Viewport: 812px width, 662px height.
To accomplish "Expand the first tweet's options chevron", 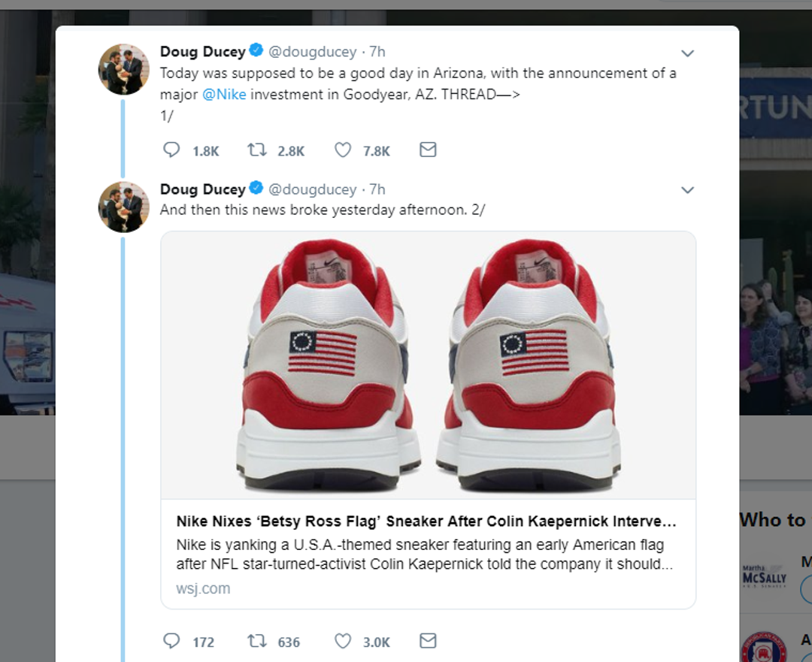I will (687, 53).
